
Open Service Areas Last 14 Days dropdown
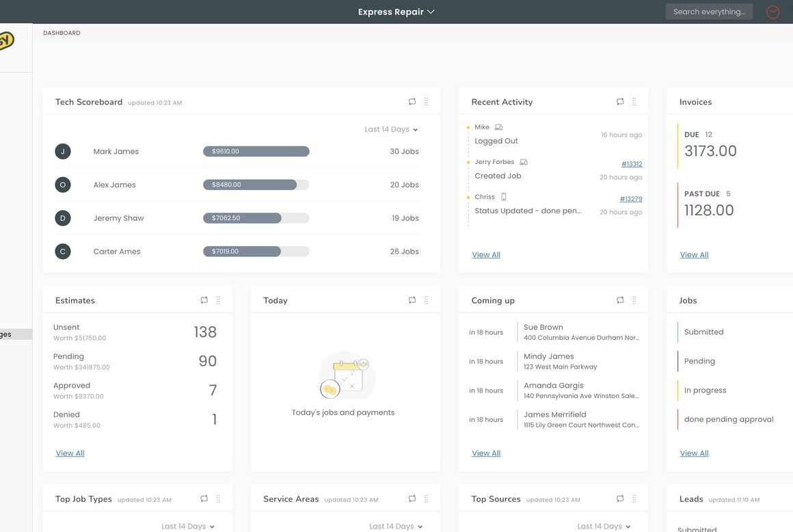pyautogui.click(x=396, y=527)
